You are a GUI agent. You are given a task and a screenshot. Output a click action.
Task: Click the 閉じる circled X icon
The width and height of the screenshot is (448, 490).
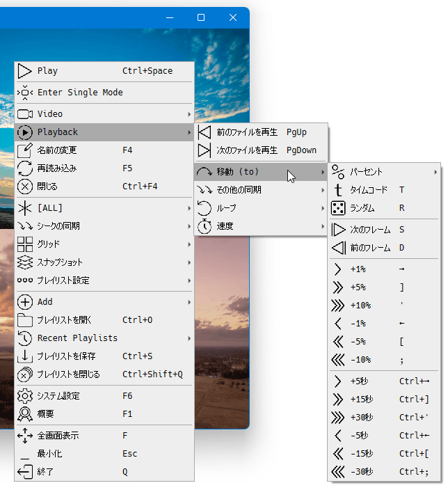24,187
